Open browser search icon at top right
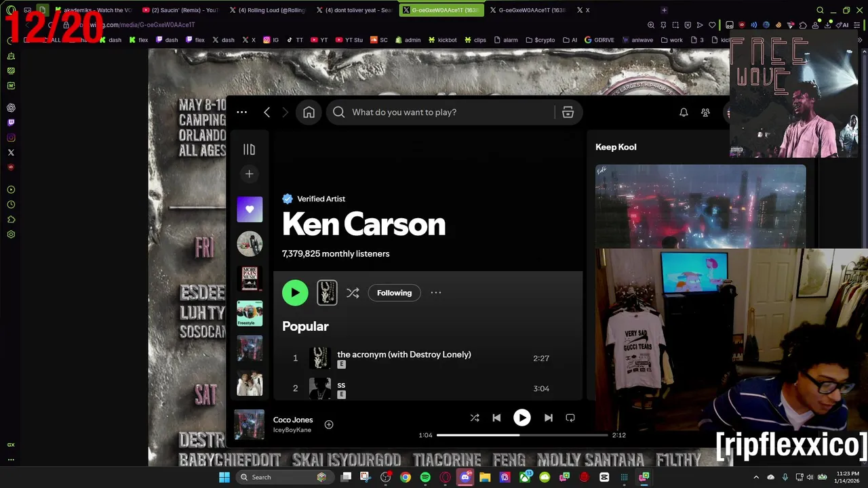Screen dimensions: 868x488 pos(820,10)
